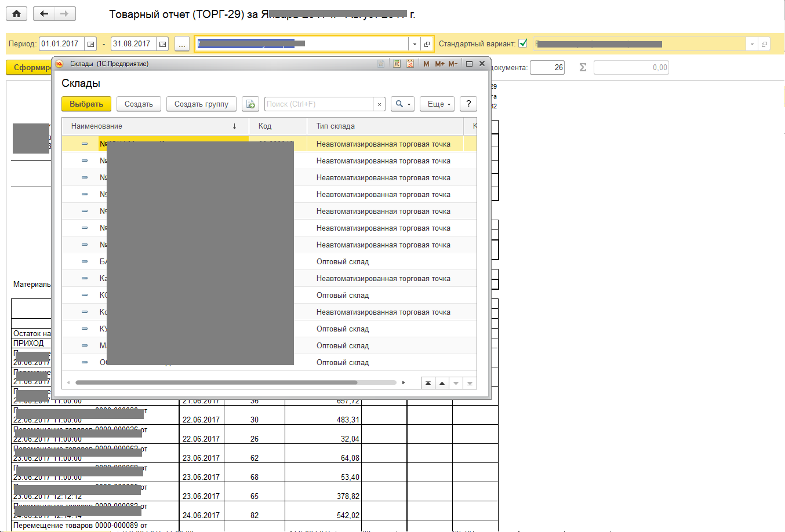Open period selection ellipsis button

[182, 44]
